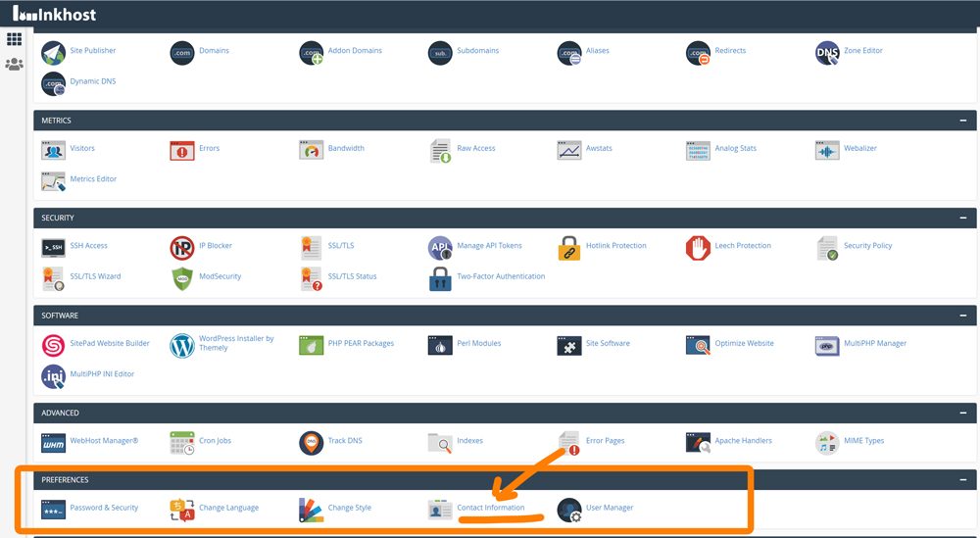The width and height of the screenshot is (980, 538).
Task: Click the Domains .com icon
Action: pos(182,53)
